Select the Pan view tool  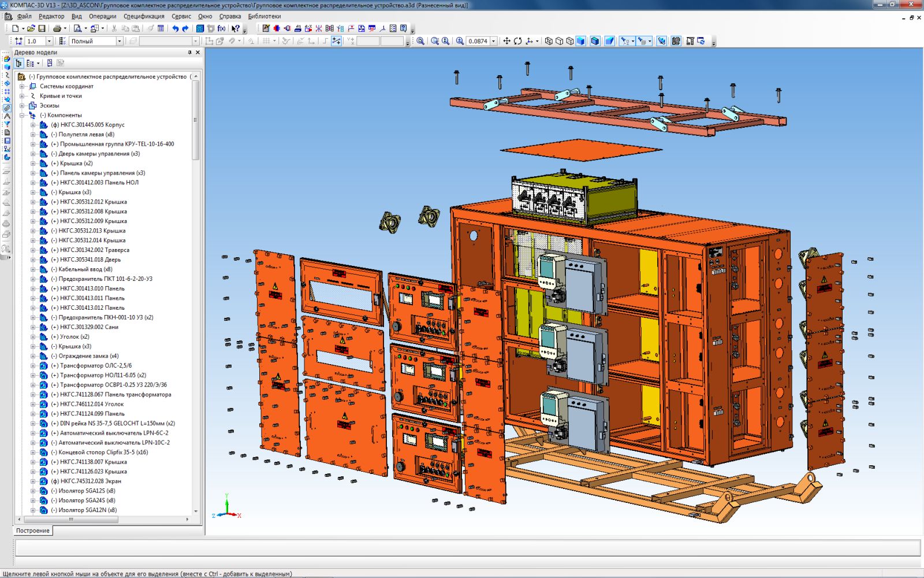[x=506, y=41]
